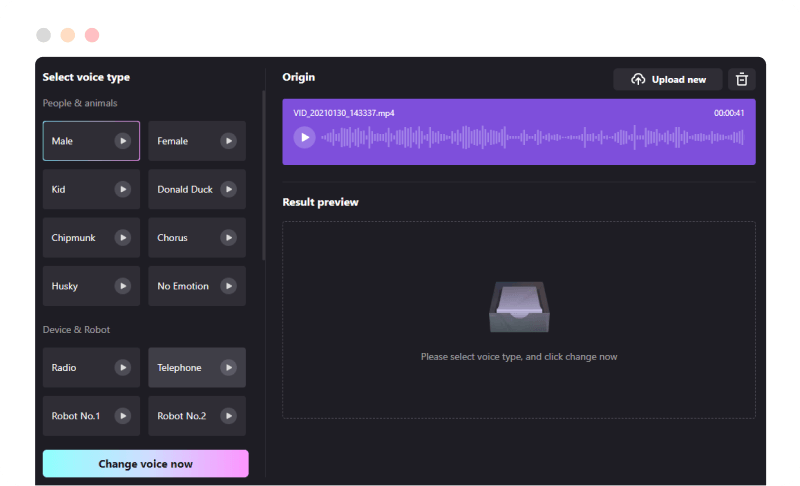
Task: Preview the Telephone voice sample
Action: tap(229, 368)
